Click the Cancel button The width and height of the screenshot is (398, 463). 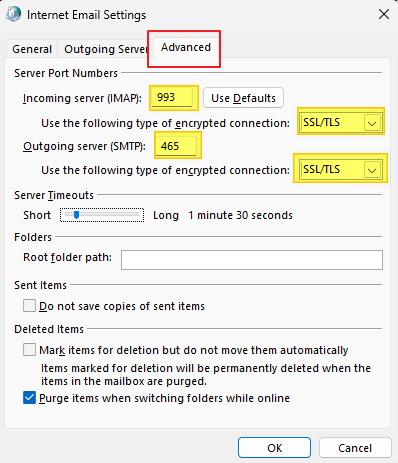click(355, 448)
